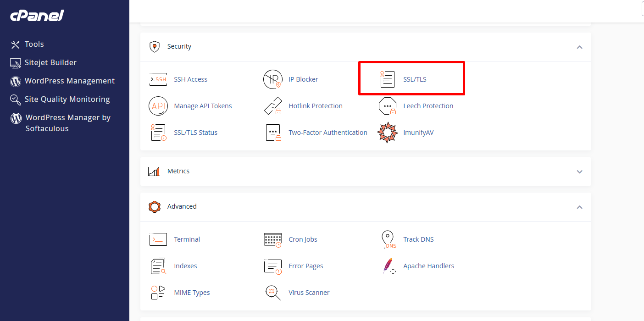The height and width of the screenshot is (321, 644).
Task: Click the Cron Jobs calendar icon
Action: [x=273, y=239]
